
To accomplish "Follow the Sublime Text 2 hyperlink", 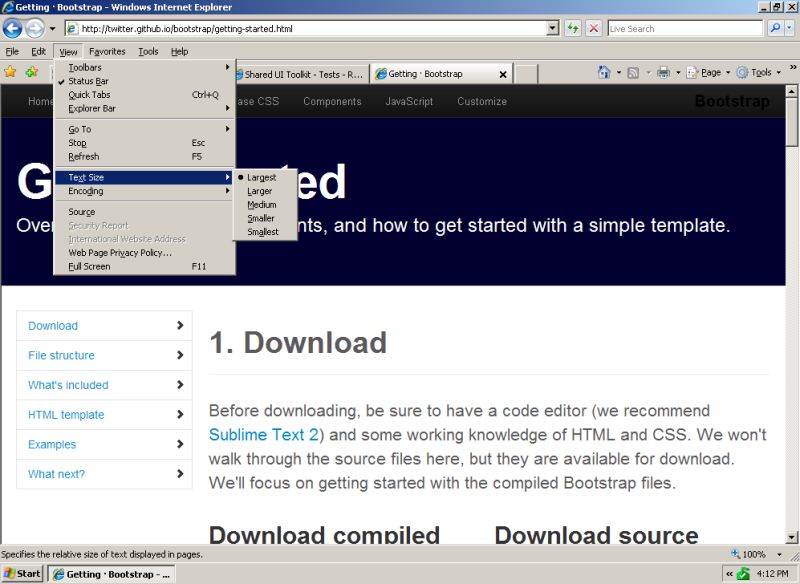I will point(264,435).
